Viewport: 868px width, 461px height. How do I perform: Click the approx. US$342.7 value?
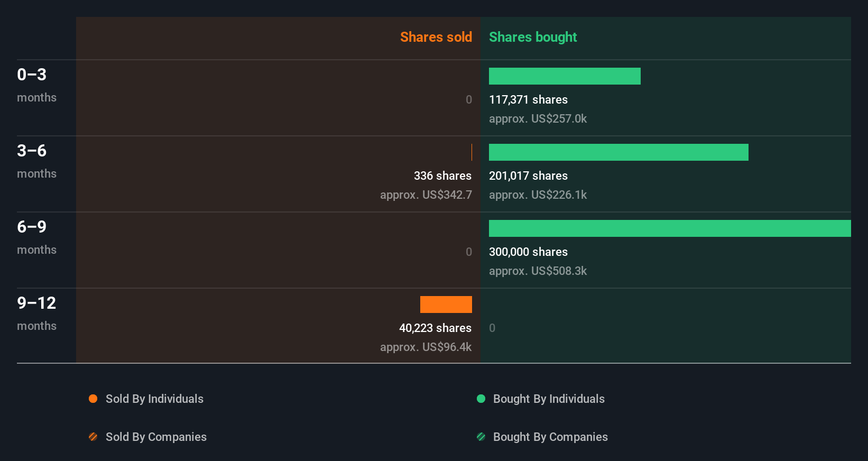point(426,195)
